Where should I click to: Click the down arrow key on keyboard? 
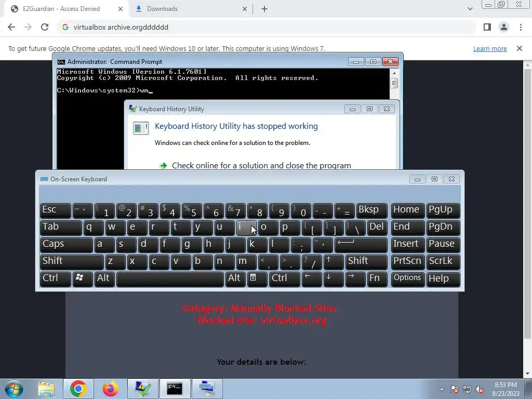pyautogui.click(x=334, y=279)
